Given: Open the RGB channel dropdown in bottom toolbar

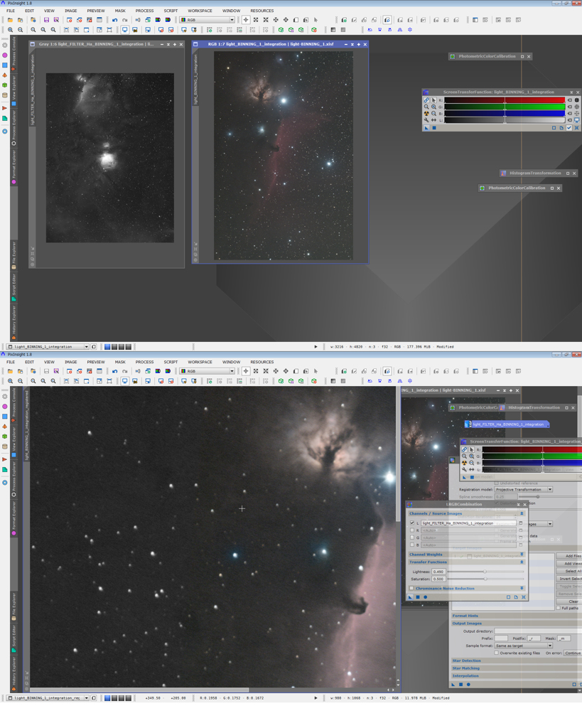Looking at the screenshot, I should click(207, 371).
